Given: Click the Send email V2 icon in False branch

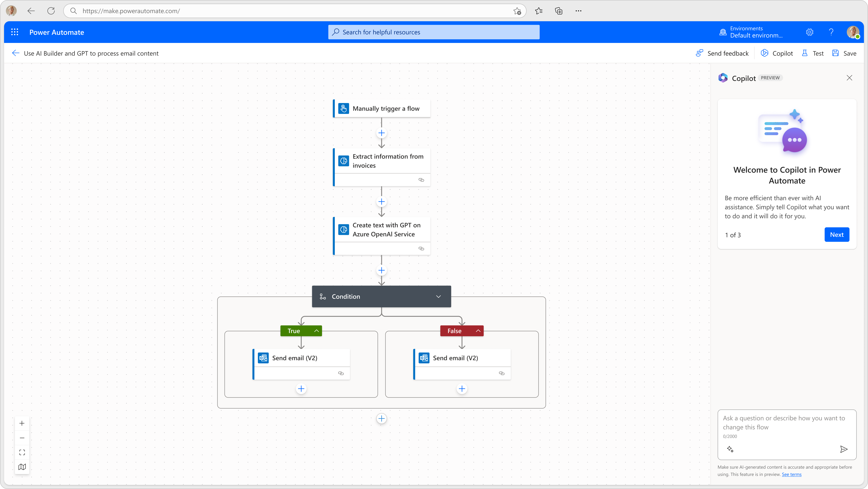Looking at the screenshot, I should coord(425,358).
